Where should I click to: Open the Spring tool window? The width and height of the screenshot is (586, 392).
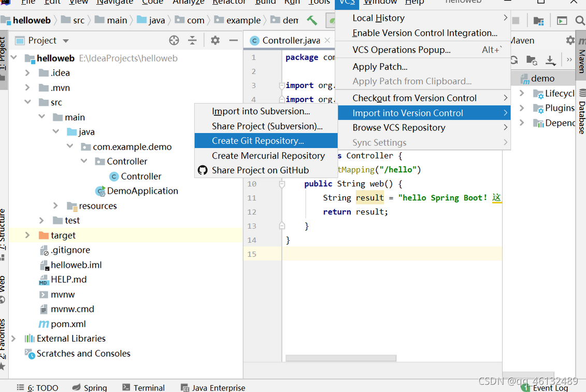point(90,387)
